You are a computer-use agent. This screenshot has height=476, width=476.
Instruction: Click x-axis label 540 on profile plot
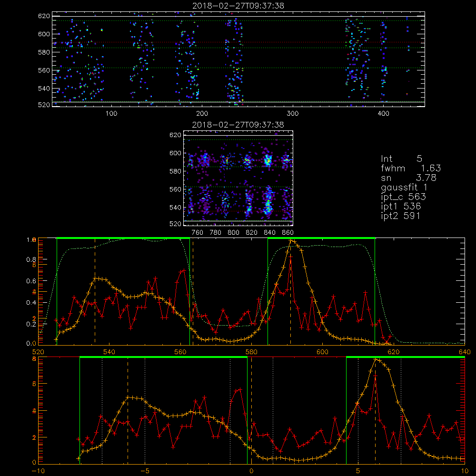pyautogui.click(x=109, y=352)
